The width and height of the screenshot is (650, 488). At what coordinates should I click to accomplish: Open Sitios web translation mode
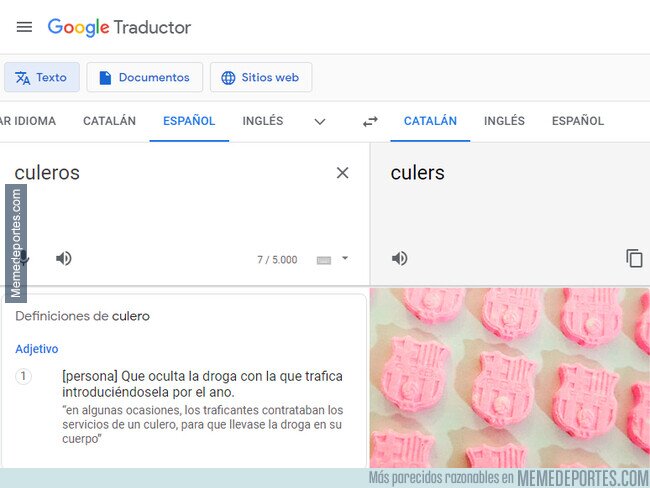pyautogui.click(x=261, y=77)
